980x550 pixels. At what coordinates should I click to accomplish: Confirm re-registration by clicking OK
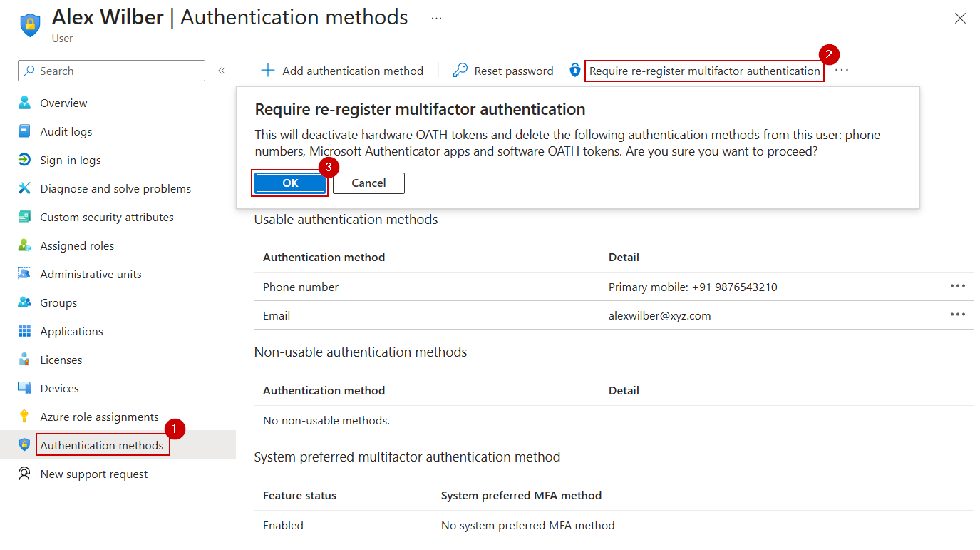pyautogui.click(x=289, y=183)
